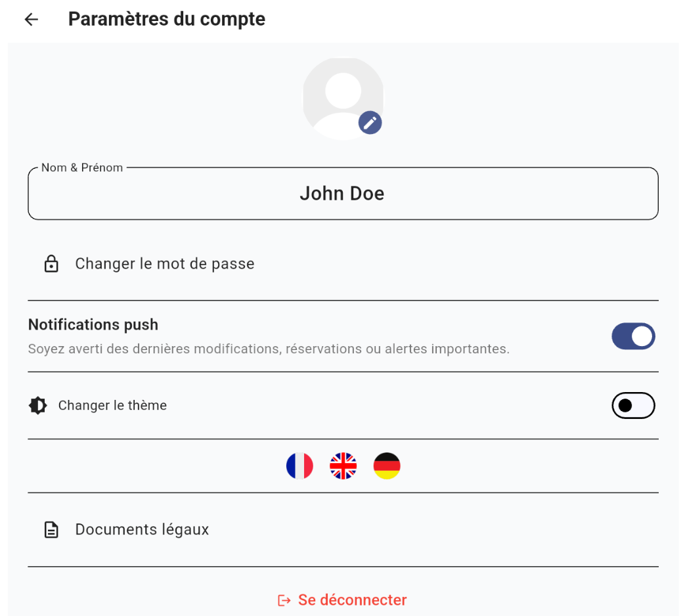Image resolution: width=683 pixels, height=616 pixels.
Task: Switch language using the British flag
Action: (x=343, y=466)
